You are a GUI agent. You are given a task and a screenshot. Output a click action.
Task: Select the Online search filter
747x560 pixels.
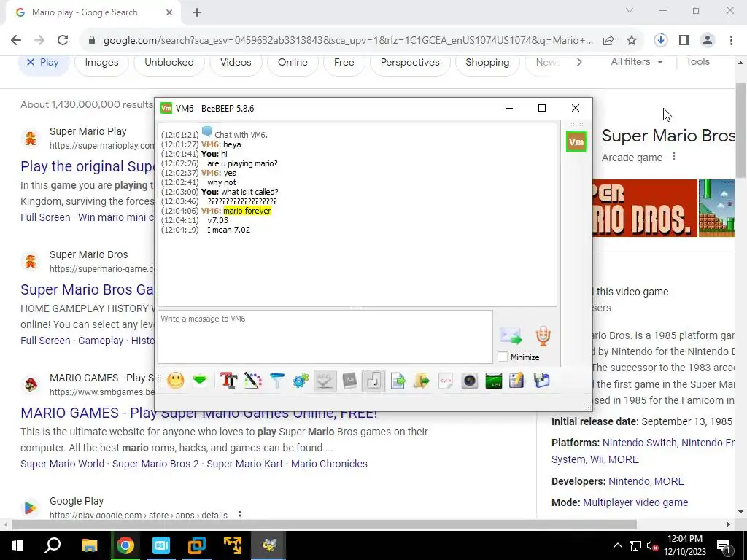pos(293,63)
